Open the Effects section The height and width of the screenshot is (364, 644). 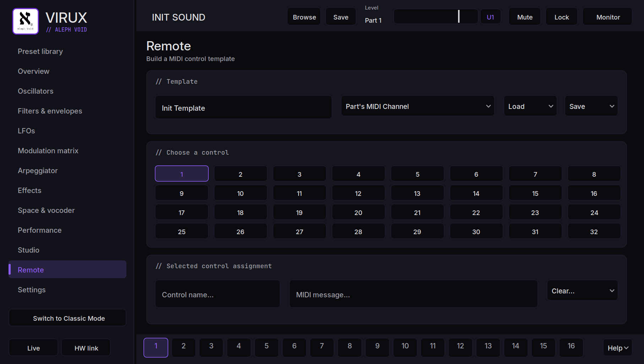(x=67, y=191)
